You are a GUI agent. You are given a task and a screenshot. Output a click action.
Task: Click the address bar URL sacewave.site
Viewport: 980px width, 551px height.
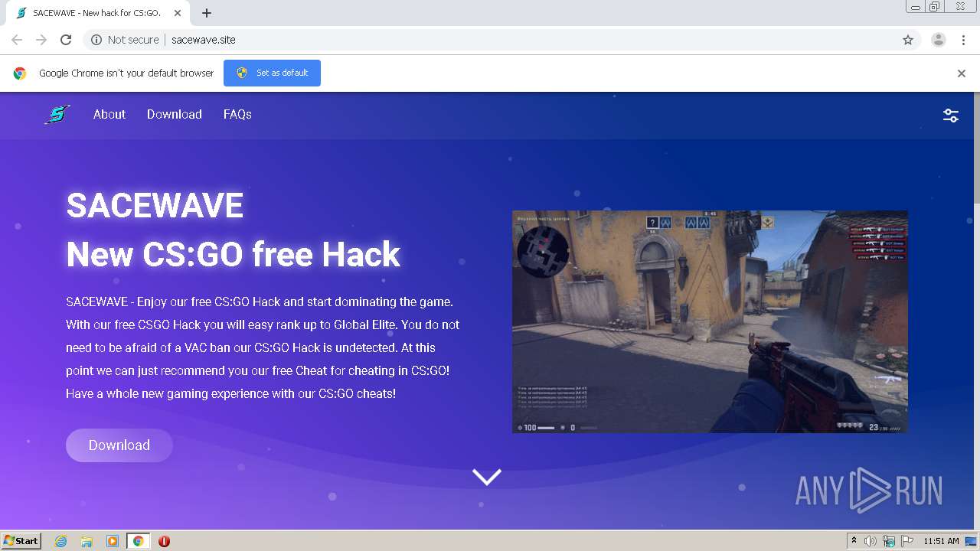pyautogui.click(x=203, y=40)
